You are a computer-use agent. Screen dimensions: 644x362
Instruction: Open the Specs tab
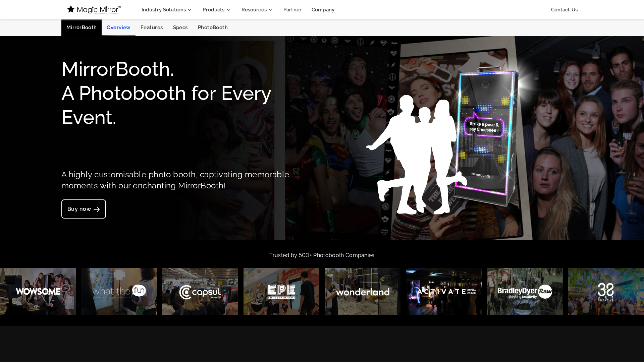click(180, 27)
